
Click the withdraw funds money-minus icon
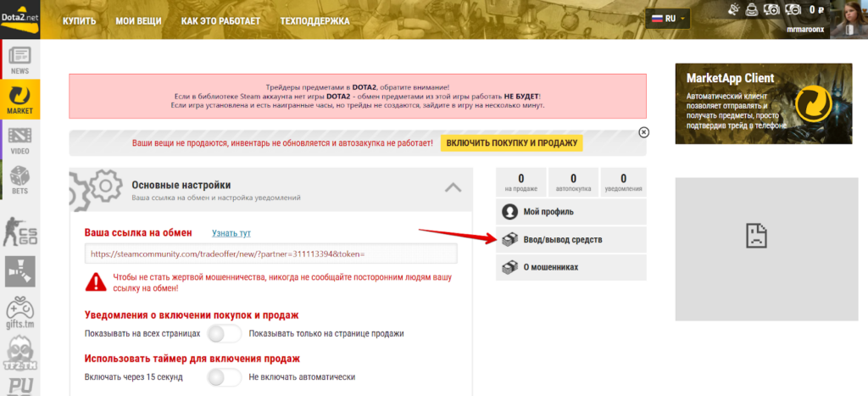pyautogui.click(x=793, y=9)
